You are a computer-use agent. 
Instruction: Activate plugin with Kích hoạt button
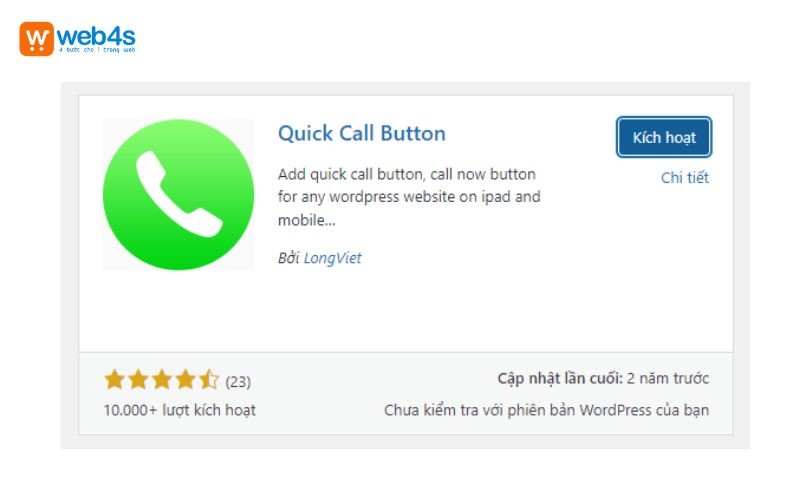click(664, 137)
